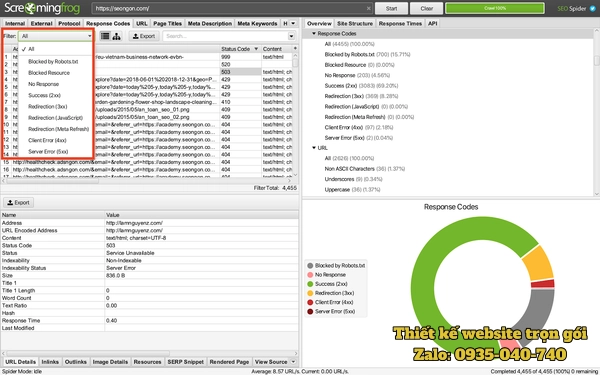The image size is (600, 375).
Task: Click the No Response pink legend dot
Action: (310, 274)
